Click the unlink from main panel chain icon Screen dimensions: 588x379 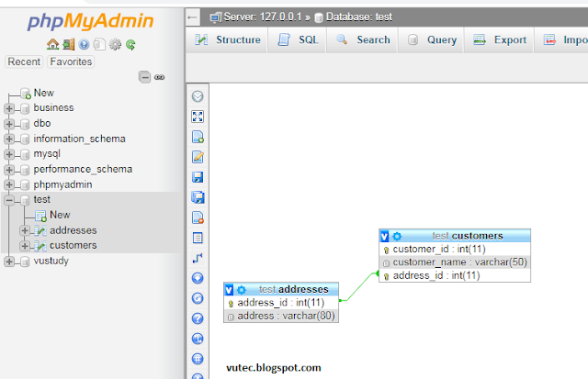(x=159, y=77)
